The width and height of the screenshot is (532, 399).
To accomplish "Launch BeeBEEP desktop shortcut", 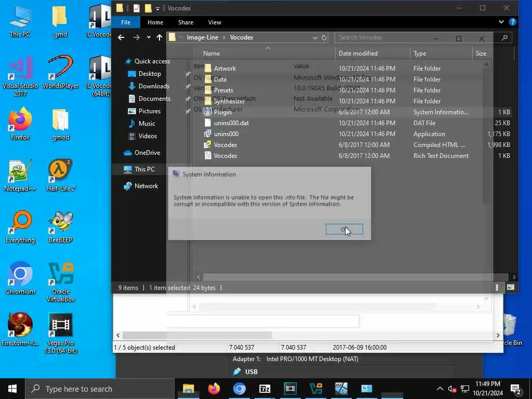I will click(60, 227).
